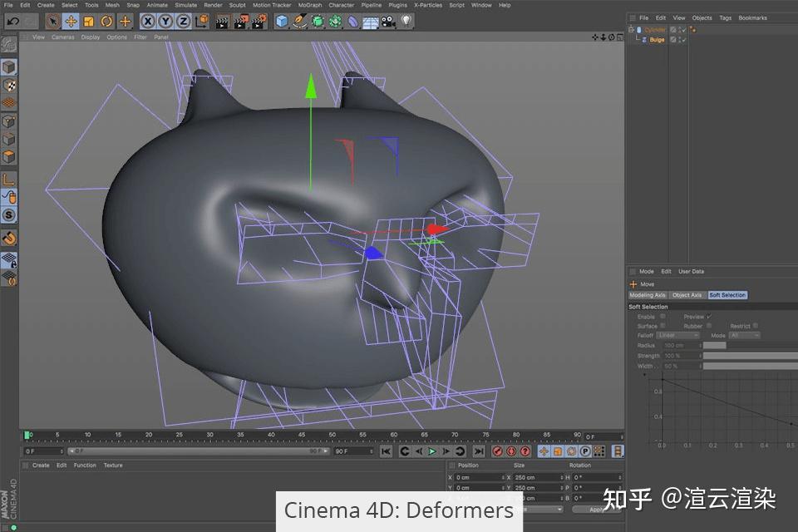Activate the Rotate tool icon
Screen dimensions: 798x532
(x=106, y=22)
